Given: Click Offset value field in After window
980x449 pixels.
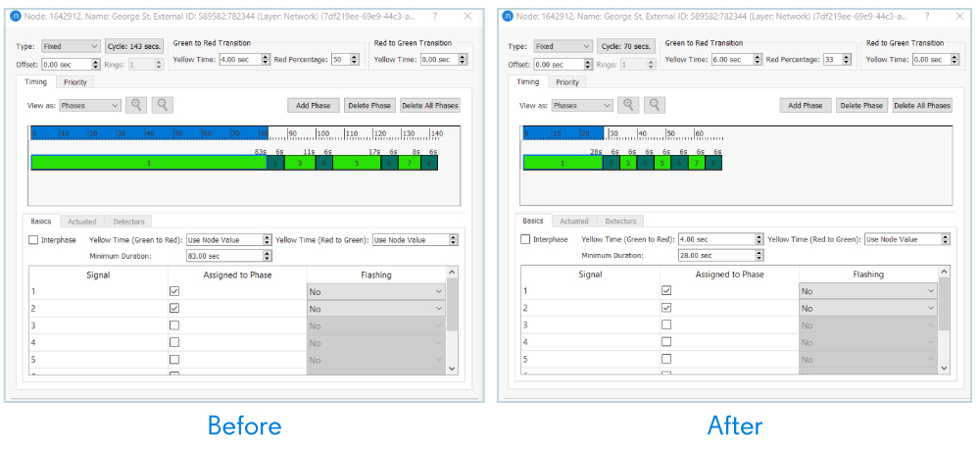Looking at the screenshot, I should pos(563,64).
